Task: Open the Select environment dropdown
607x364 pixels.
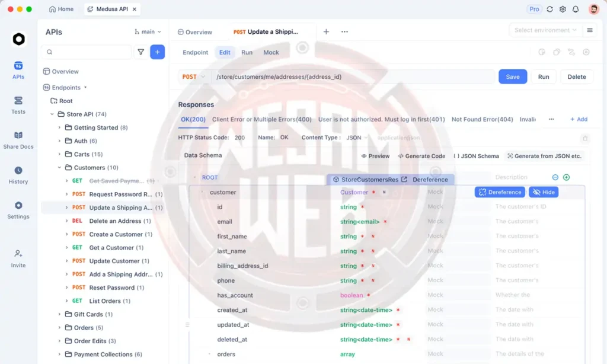Action: (x=545, y=30)
